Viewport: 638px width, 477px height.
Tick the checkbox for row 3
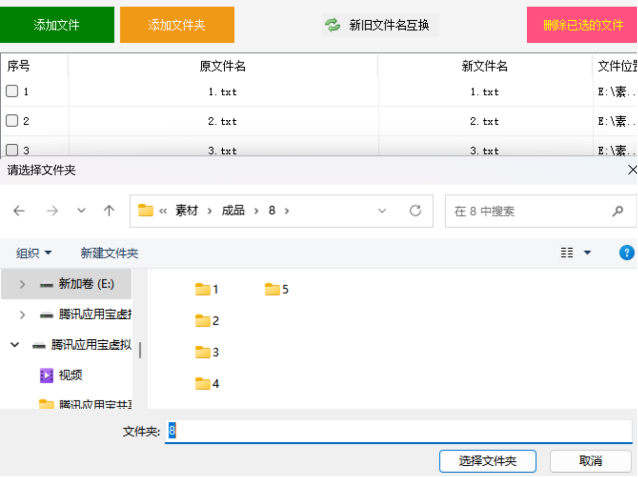(x=12, y=150)
